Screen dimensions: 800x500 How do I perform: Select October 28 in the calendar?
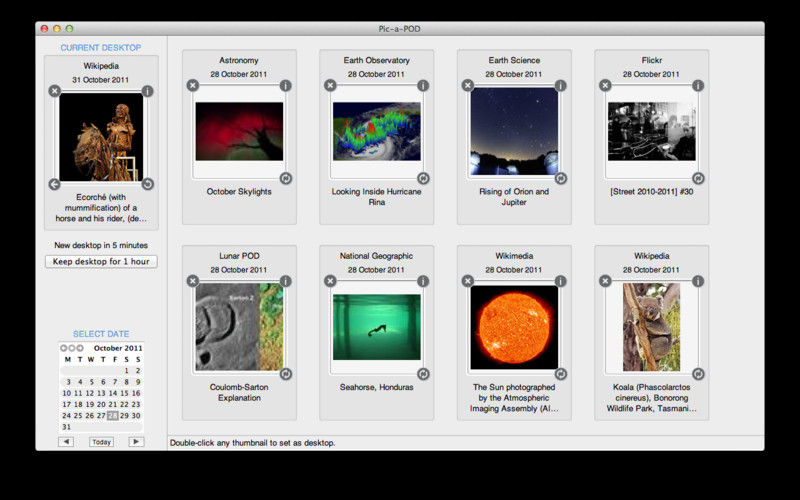(113, 416)
